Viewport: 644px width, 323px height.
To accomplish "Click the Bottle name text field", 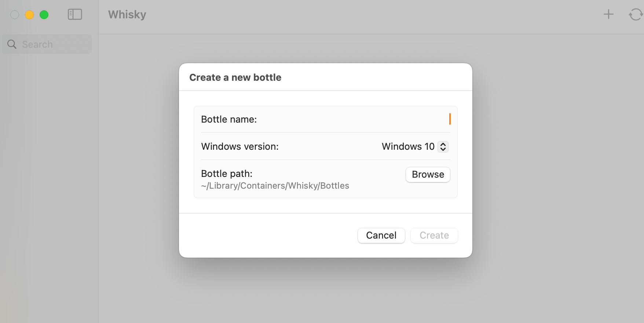I will pos(352,119).
